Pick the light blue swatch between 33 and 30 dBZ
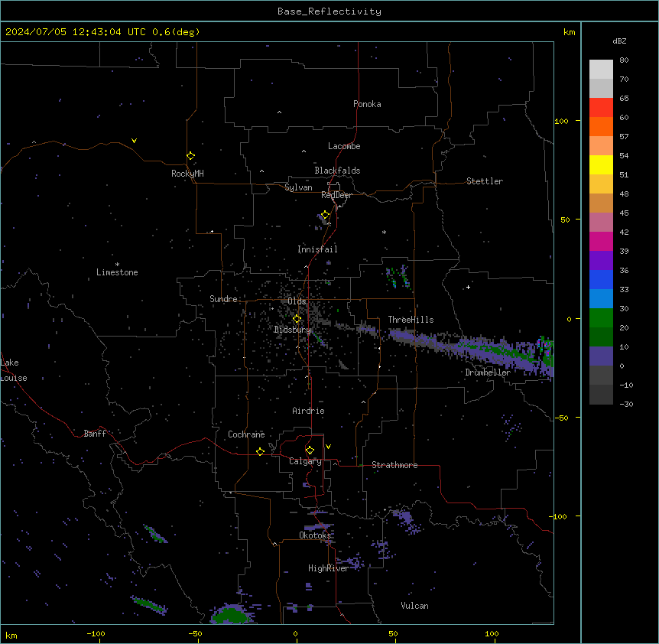659x644 pixels. click(601, 299)
